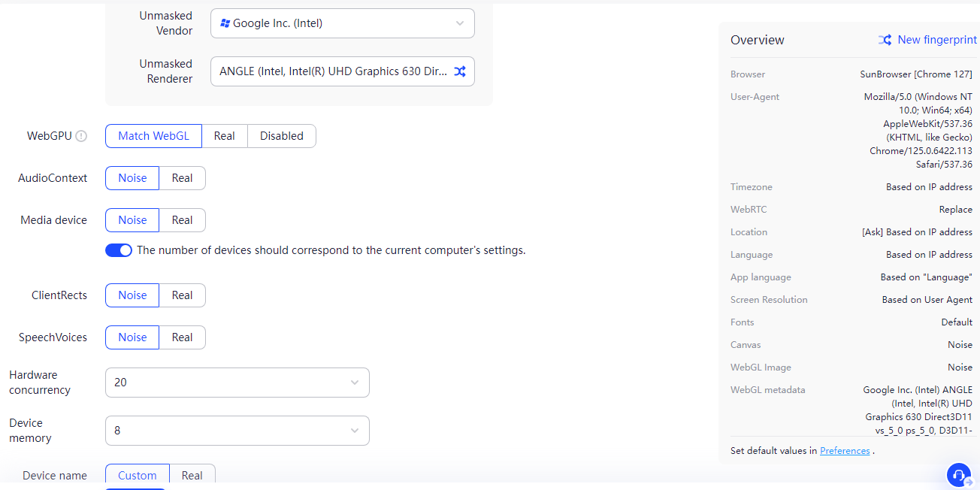This screenshot has width=980, height=490.
Task: Choose Match WebGL for WebGPU
Action: 153,136
